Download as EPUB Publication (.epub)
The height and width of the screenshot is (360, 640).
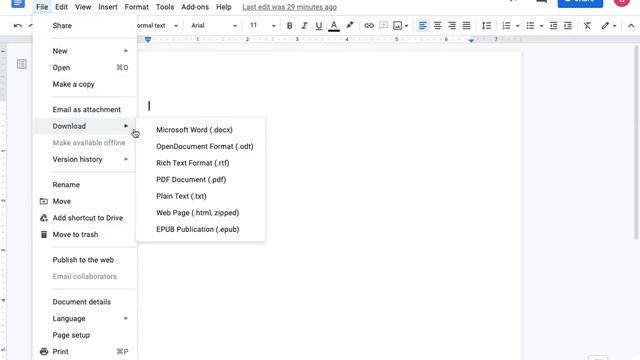(200, 229)
